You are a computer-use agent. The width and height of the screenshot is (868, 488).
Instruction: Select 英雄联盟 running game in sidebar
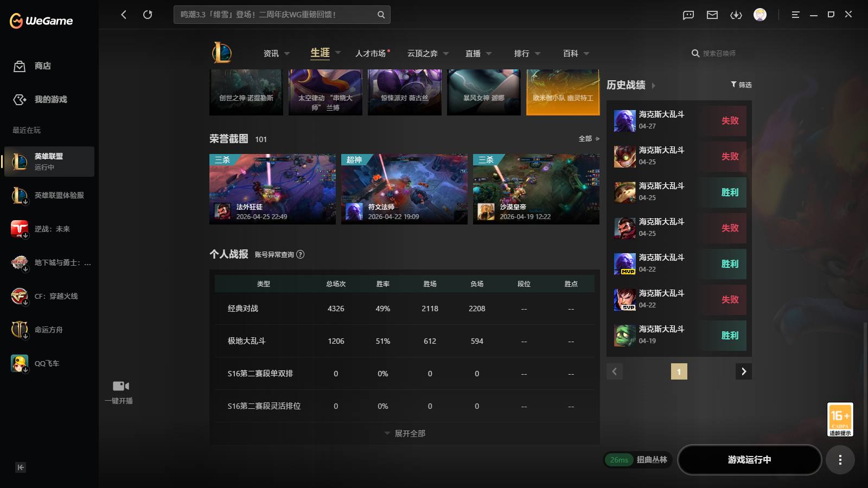[49, 162]
